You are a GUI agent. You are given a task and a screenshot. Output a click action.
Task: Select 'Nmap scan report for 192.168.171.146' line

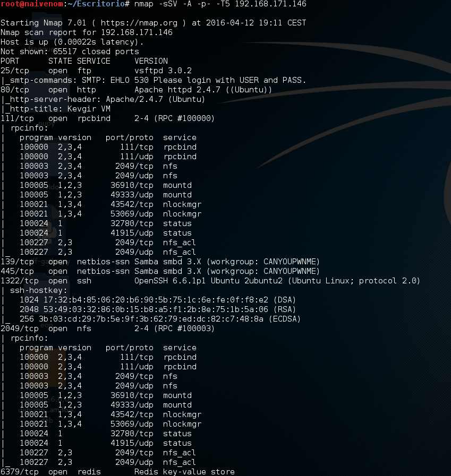click(x=87, y=32)
